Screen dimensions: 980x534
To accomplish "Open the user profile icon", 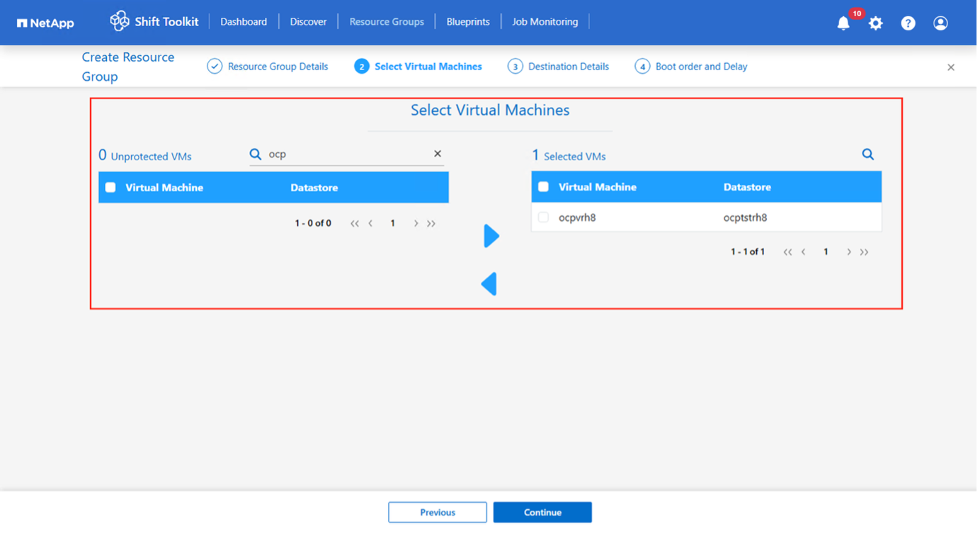I will pyautogui.click(x=940, y=23).
